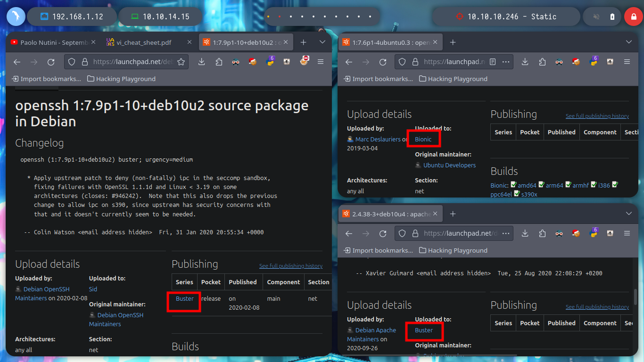The height and width of the screenshot is (362, 644).
Task: Click Import bookmarks in the left window
Action: pos(47,79)
